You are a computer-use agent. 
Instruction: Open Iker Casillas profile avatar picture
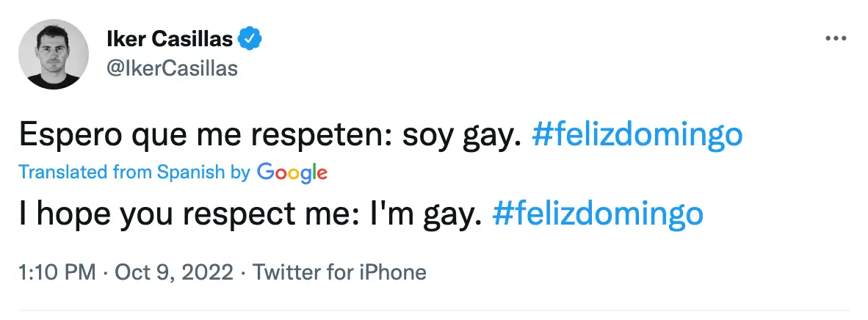point(54,55)
